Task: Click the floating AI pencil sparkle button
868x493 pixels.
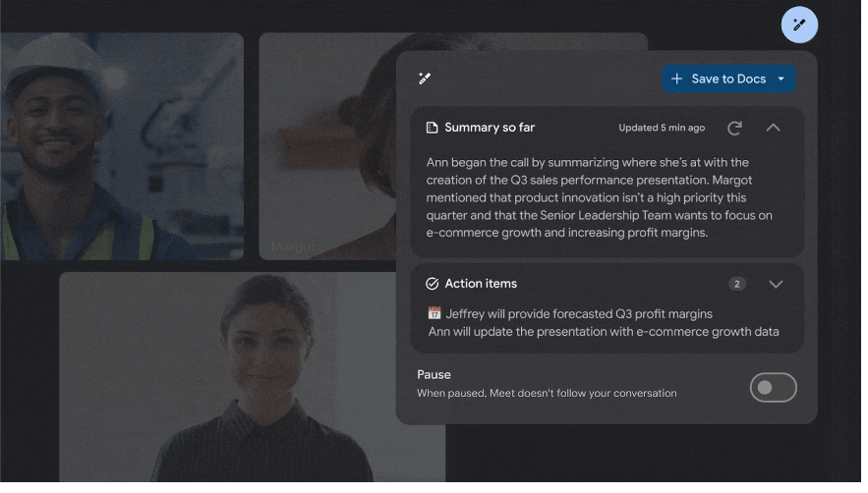Action: [799, 25]
